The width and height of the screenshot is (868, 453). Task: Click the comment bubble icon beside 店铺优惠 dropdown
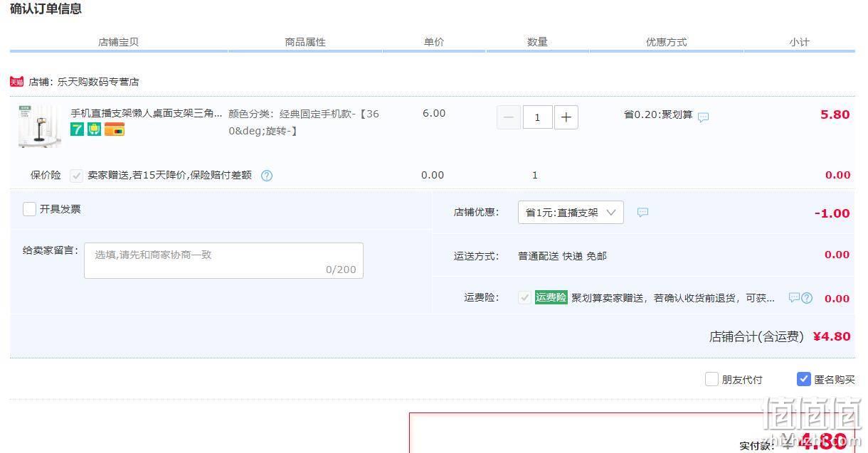click(x=642, y=213)
